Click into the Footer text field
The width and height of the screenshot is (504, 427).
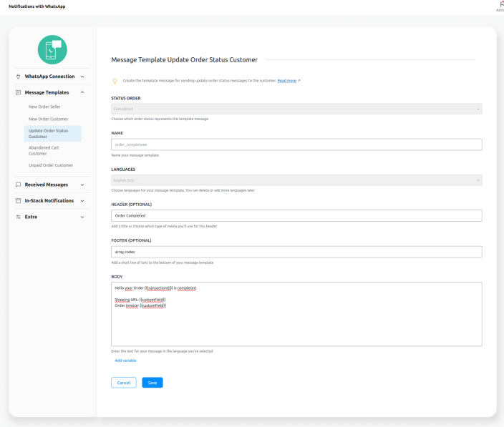click(296, 252)
